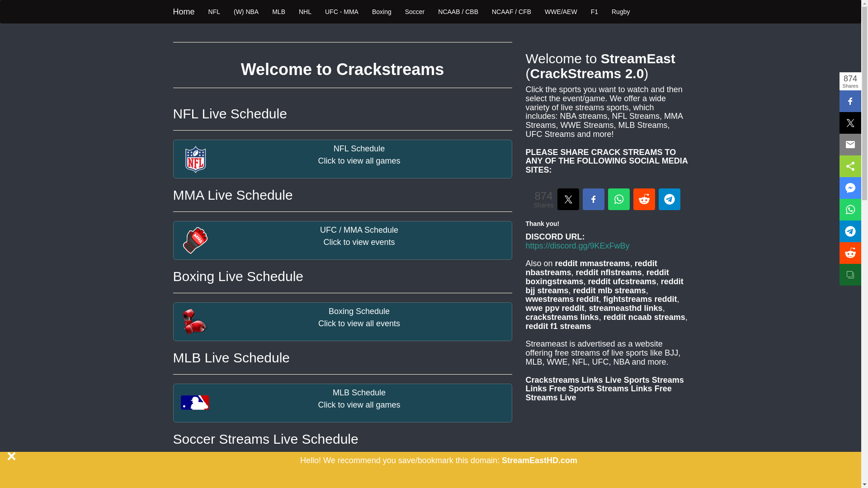868x488 pixels.
Task: Open the Boxing nav item
Action: click(x=382, y=12)
